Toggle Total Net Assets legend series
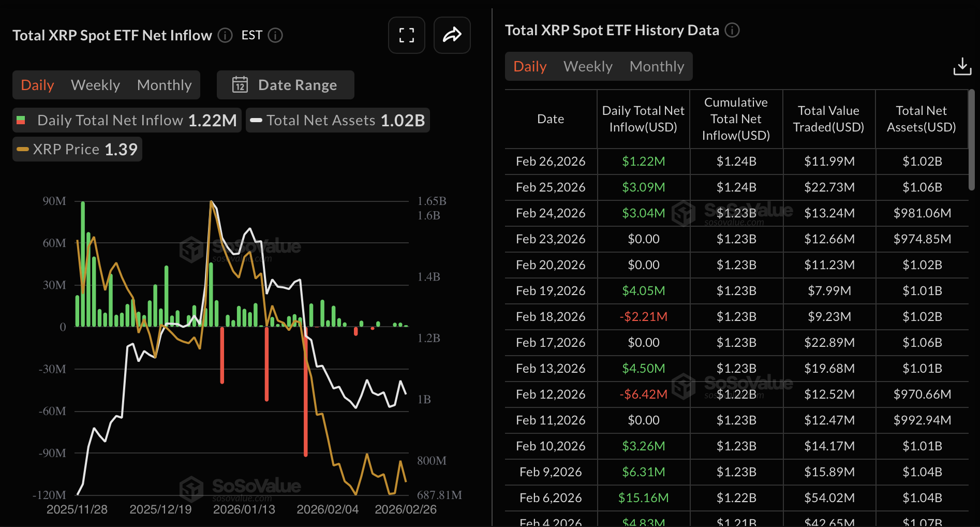The width and height of the screenshot is (980, 527). (x=337, y=120)
